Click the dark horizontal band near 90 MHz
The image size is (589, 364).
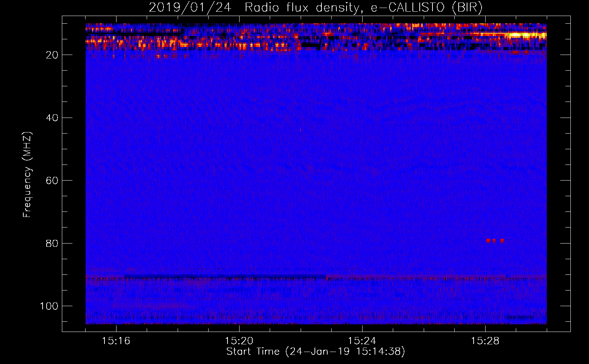point(225,276)
